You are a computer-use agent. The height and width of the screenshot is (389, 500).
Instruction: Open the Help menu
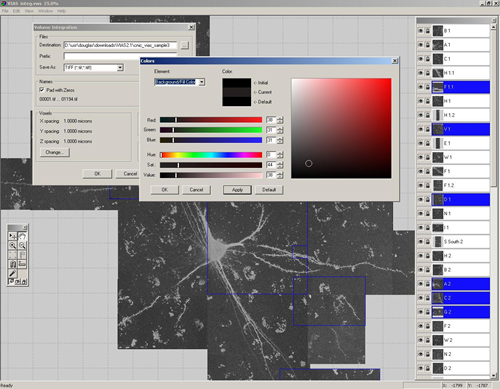(x=61, y=11)
